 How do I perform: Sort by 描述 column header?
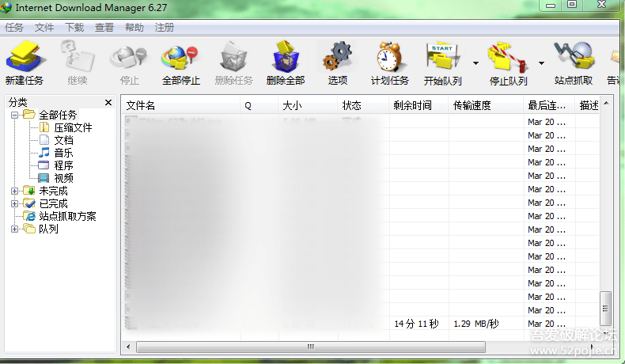587,105
